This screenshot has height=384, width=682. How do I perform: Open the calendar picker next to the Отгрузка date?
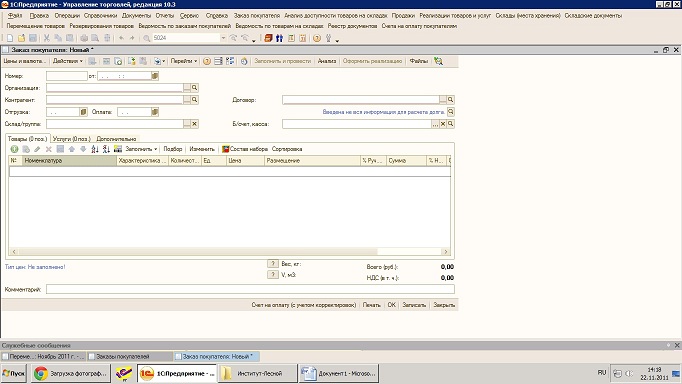click(84, 112)
